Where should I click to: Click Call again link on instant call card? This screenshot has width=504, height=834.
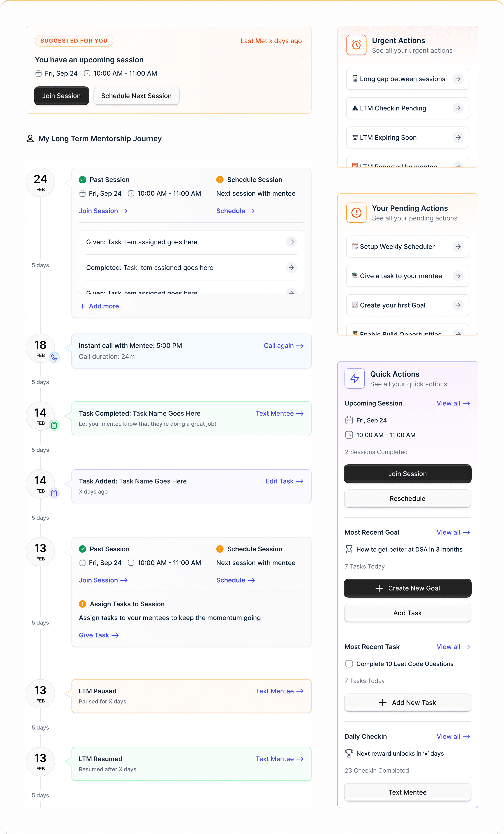click(x=283, y=346)
